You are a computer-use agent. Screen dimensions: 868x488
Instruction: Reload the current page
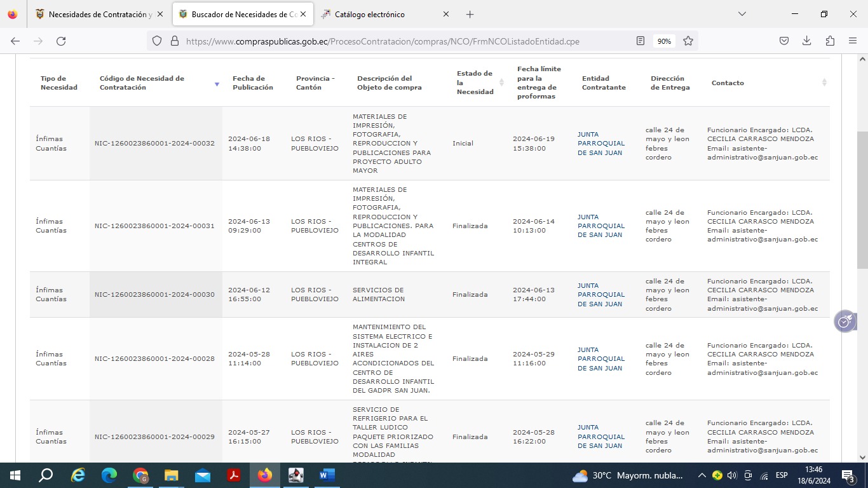pyautogui.click(x=61, y=41)
